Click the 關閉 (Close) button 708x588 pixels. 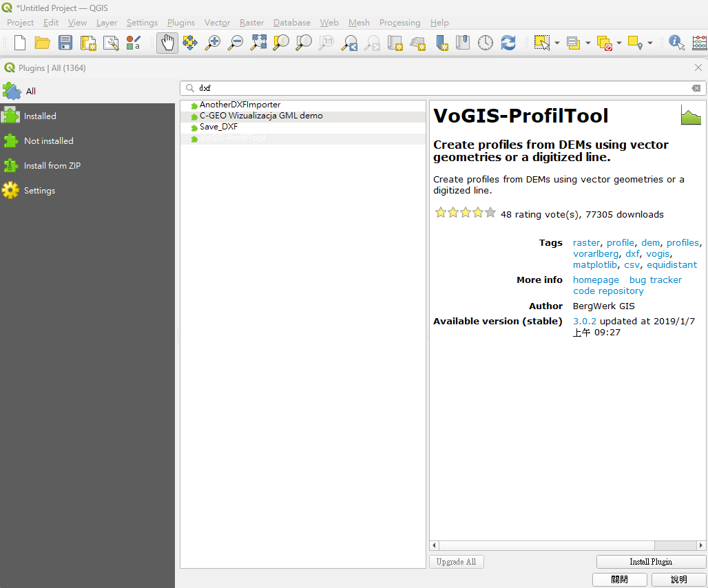point(620,580)
